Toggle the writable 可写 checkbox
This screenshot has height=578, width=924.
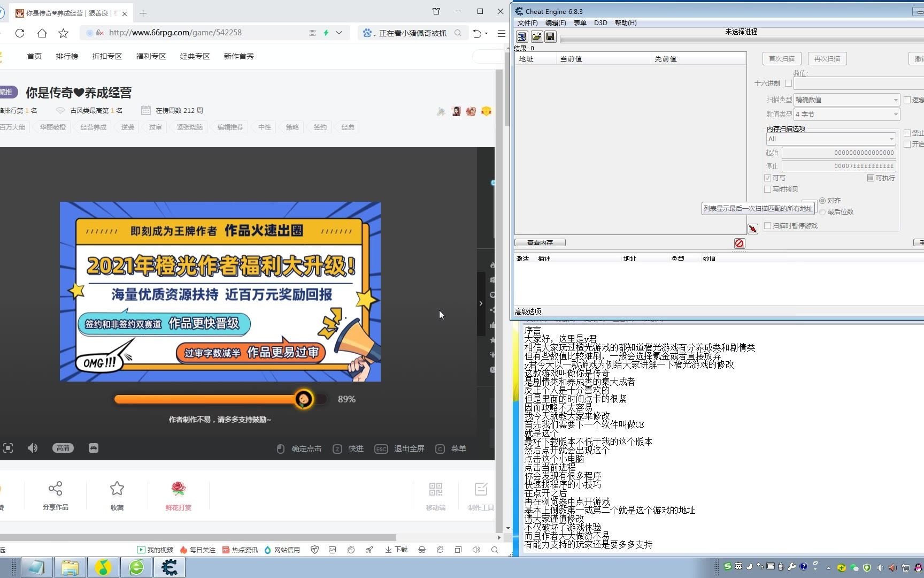(768, 178)
